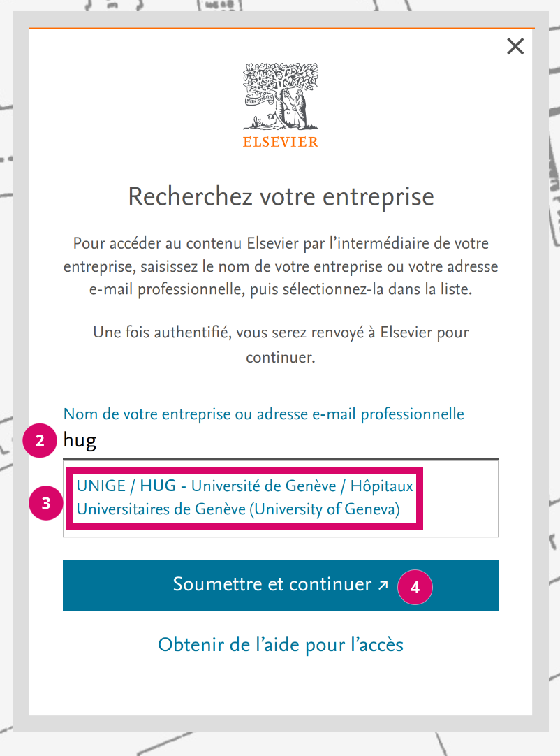Image resolution: width=560 pixels, height=756 pixels.
Task: Click the pink step 4 badge
Action: [415, 587]
